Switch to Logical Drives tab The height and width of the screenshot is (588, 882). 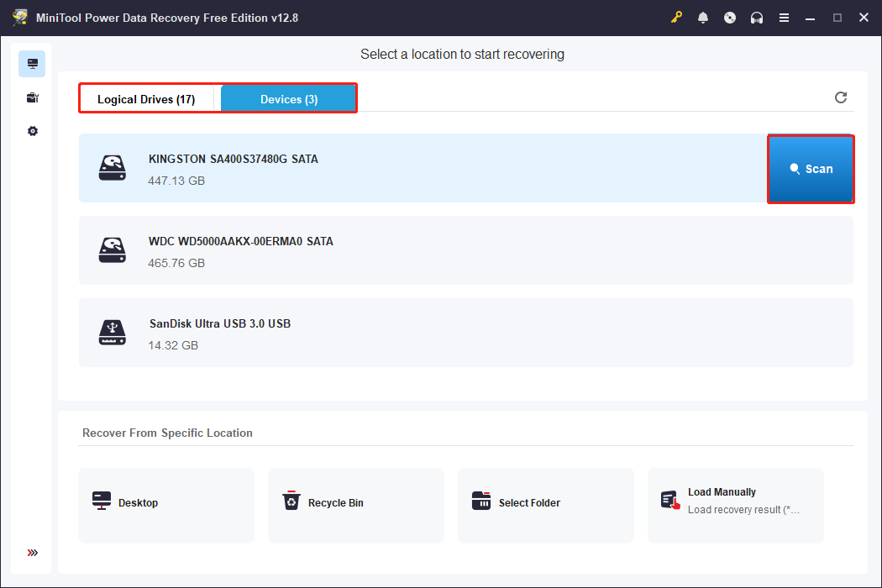tap(146, 99)
